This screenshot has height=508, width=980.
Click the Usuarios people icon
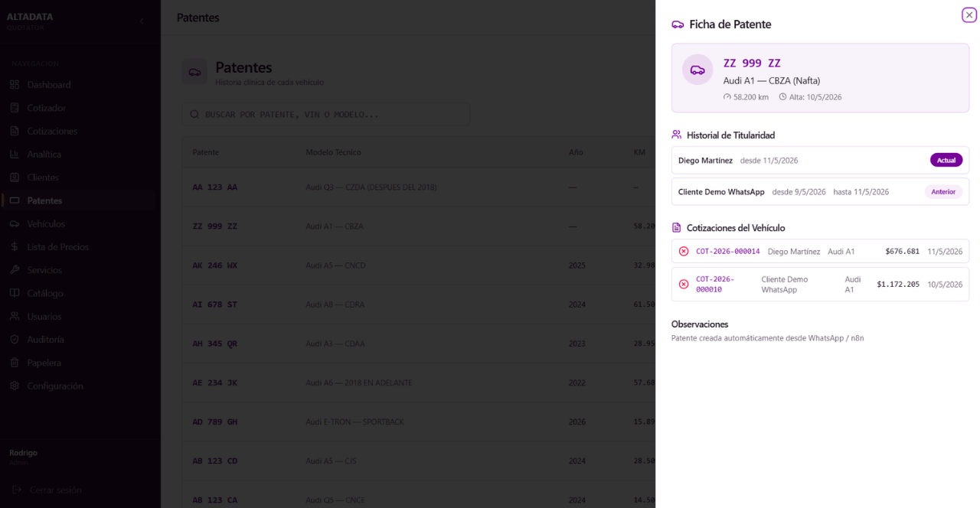(15, 317)
